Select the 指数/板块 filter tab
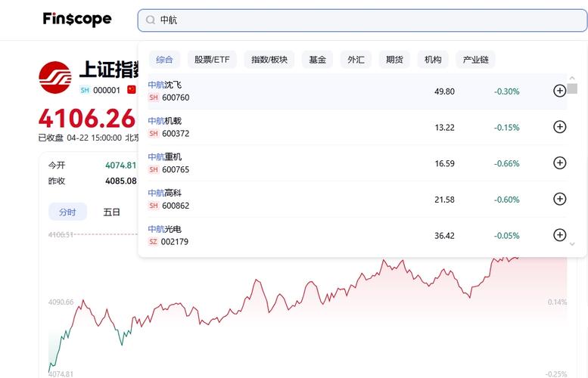 [x=269, y=60]
